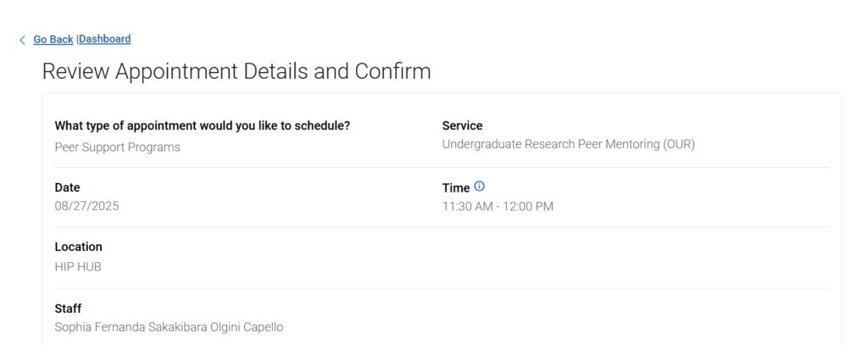Viewport: 868px width, 346px height.
Task: Open the Time information icon
Action: click(480, 187)
